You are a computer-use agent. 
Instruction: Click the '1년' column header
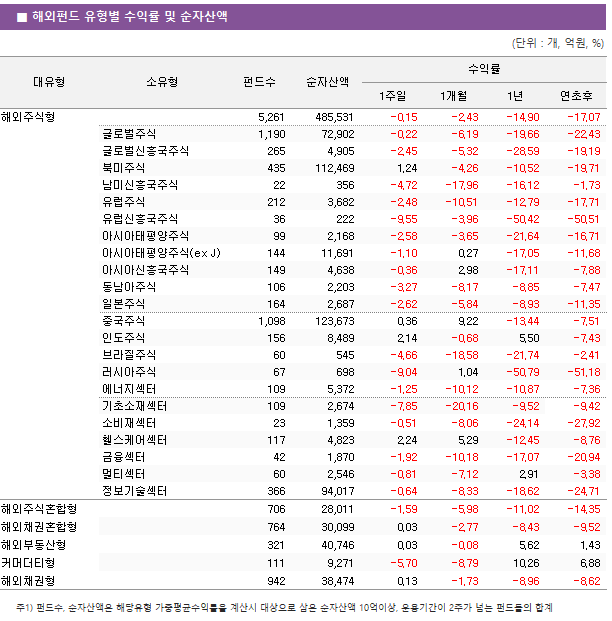coord(515,96)
